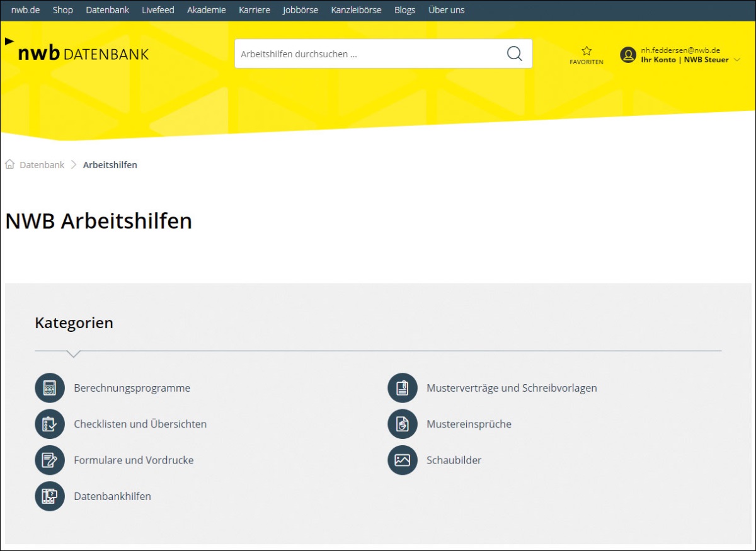Click the Mustereinsprüche document icon
Viewport: 756px width, 551px height.
pos(403,424)
